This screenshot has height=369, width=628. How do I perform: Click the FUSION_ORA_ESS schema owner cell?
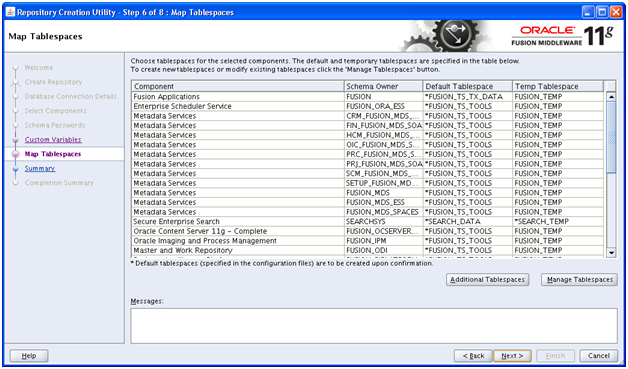pos(383,106)
